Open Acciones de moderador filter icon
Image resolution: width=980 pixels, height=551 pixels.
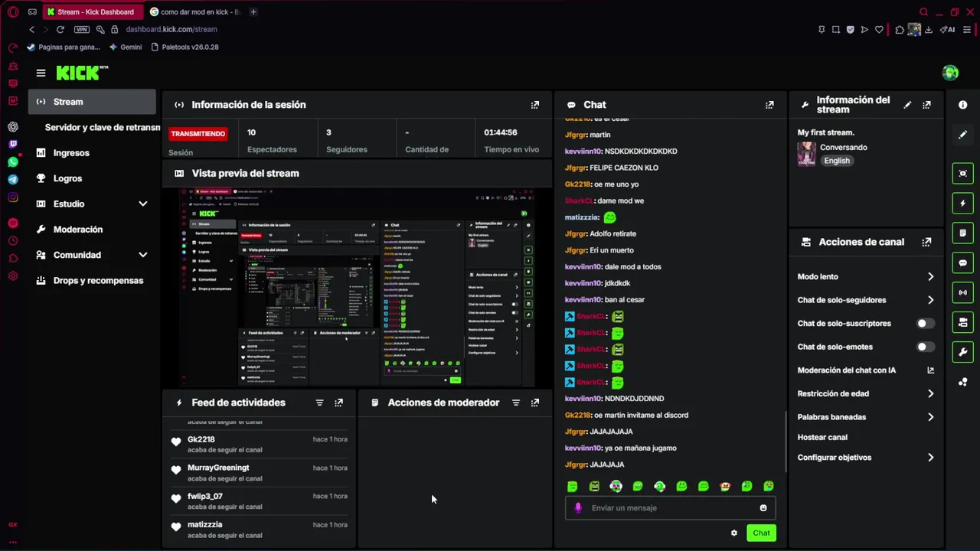point(515,403)
